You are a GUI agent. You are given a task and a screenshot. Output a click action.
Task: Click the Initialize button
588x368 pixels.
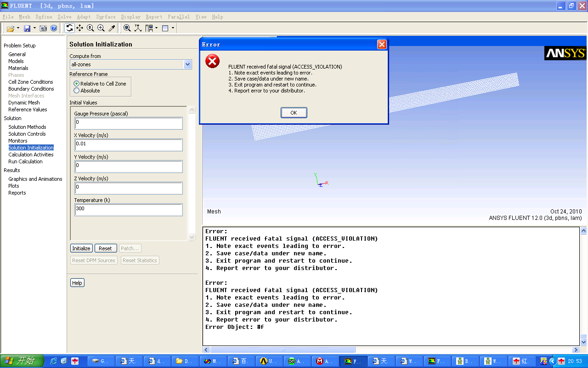[81, 248]
